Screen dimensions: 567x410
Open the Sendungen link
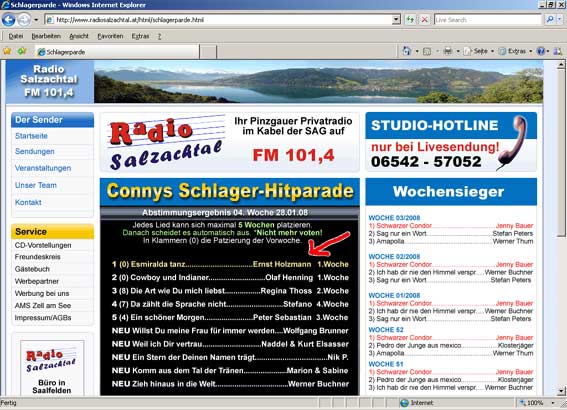click(x=35, y=151)
